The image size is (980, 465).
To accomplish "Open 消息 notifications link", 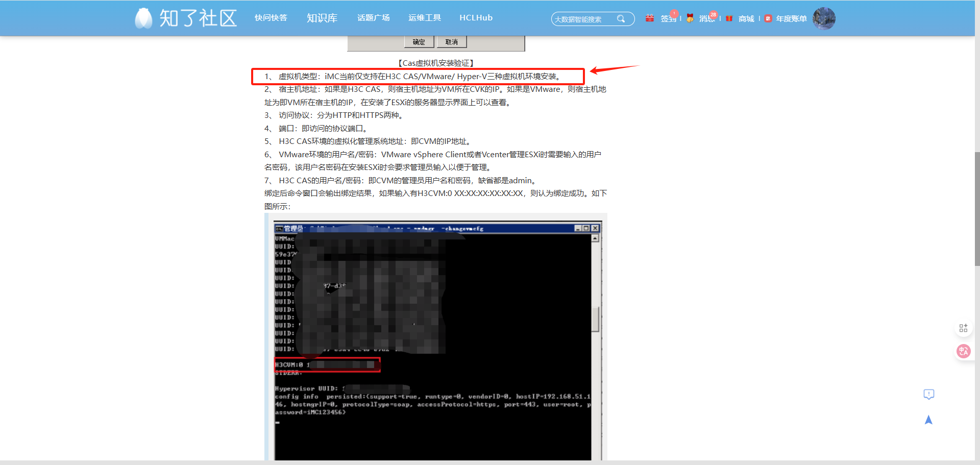I will (707, 19).
